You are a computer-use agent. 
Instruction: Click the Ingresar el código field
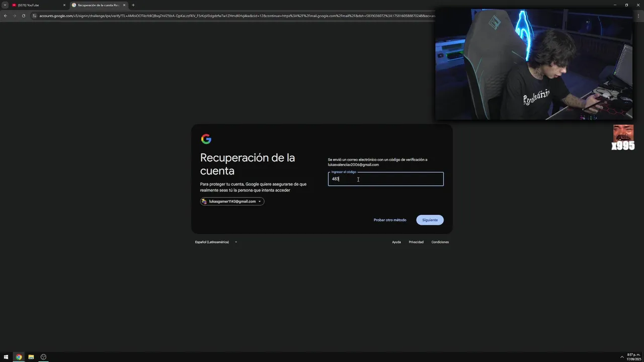(x=386, y=179)
